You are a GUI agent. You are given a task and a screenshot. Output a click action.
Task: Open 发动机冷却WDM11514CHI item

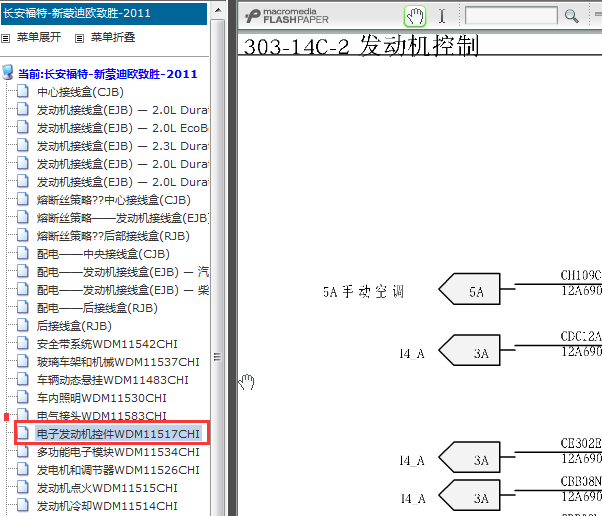[x=107, y=506]
